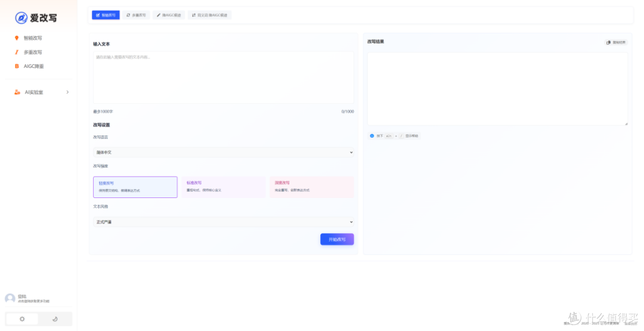Viewport: 644px width, 331px height.
Task: Click the 改写强度 label text
Action: tap(101, 166)
